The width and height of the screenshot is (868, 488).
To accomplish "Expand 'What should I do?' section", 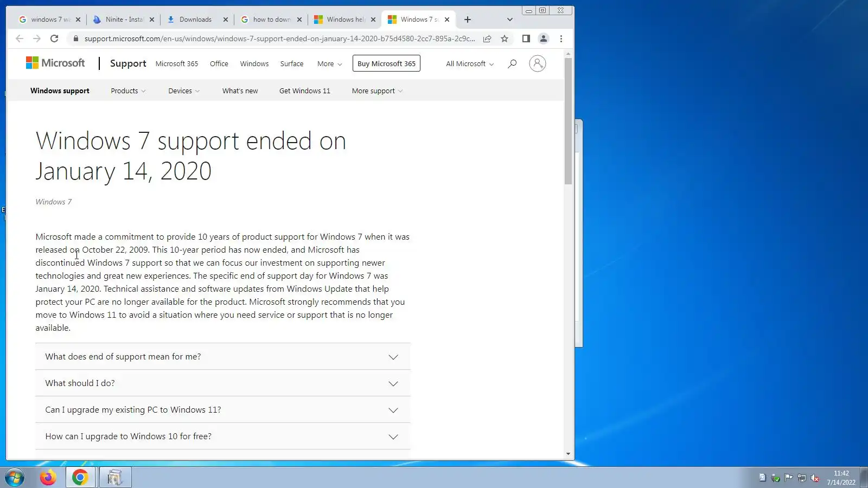I will 223,383.
